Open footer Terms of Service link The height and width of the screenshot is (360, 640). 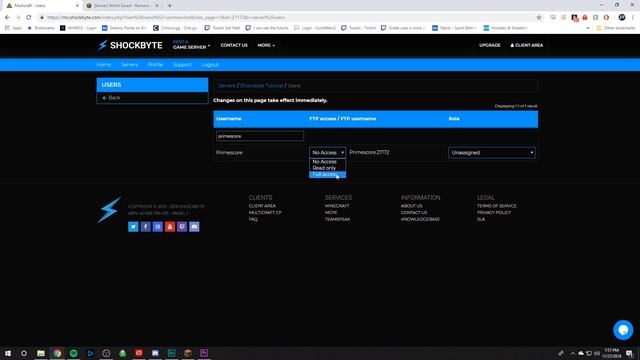[x=496, y=206]
